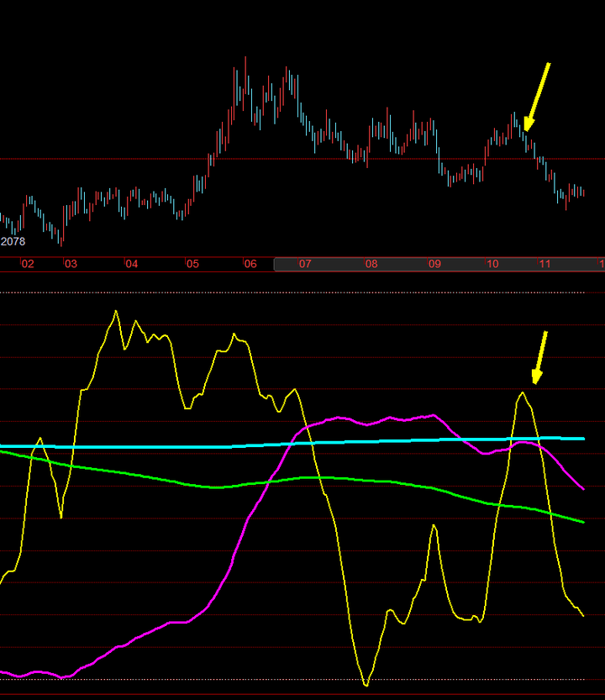Click the 09 month label on time axis
Image resolution: width=605 pixels, height=700 pixels.
[435, 264]
